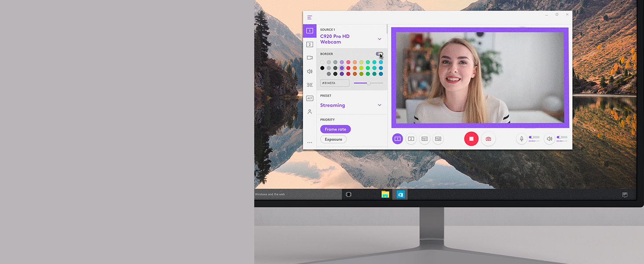The width and height of the screenshot is (644, 264).
Task: Click the #814EFA hex color field
Action: tap(335, 83)
